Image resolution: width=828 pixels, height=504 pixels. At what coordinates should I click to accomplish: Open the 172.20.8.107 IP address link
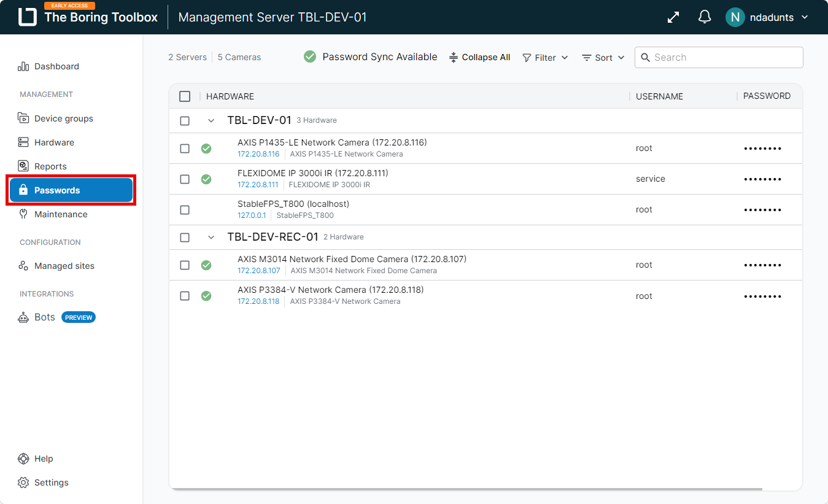tap(258, 271)
